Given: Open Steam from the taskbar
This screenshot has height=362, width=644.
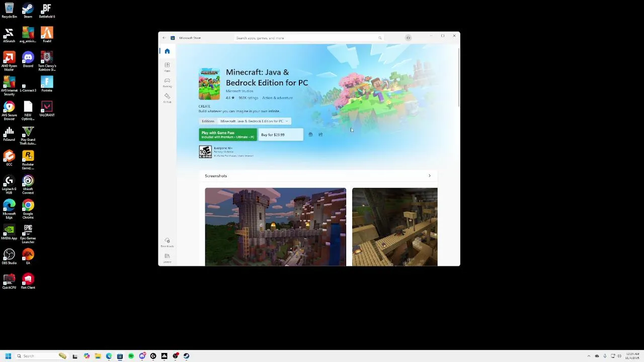Looking at the screenshot, I should point(186,356).
